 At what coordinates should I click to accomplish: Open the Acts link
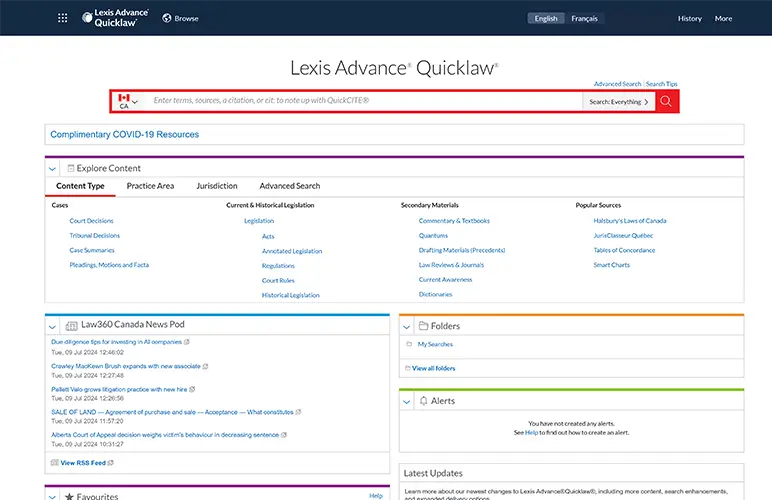pyautogui.click(x=268, y=236)
